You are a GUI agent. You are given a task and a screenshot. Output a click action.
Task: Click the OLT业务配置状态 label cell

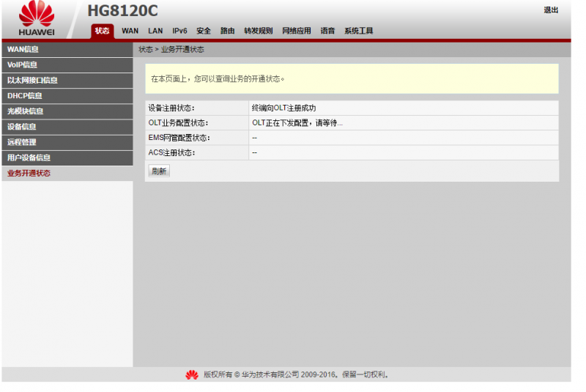[x=197, y=123]
